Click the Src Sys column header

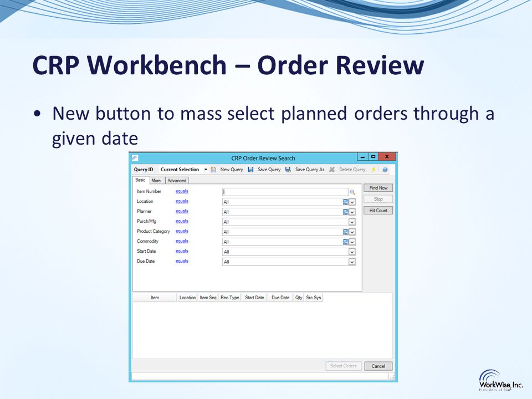[x=314, y=298]
